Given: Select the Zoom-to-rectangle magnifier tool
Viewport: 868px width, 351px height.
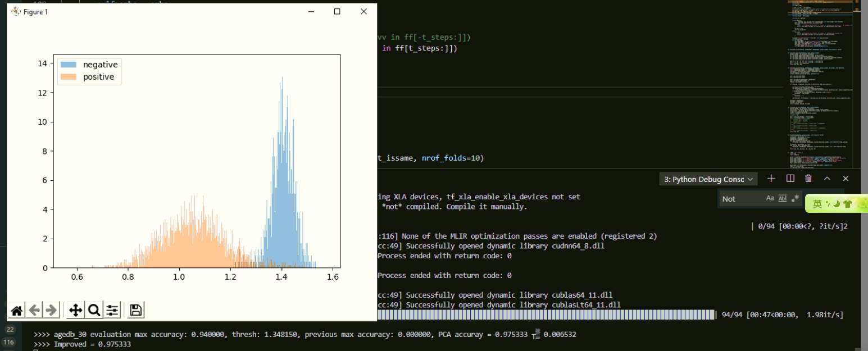Looking at the screenshot, I should click(x=93, y=309).
